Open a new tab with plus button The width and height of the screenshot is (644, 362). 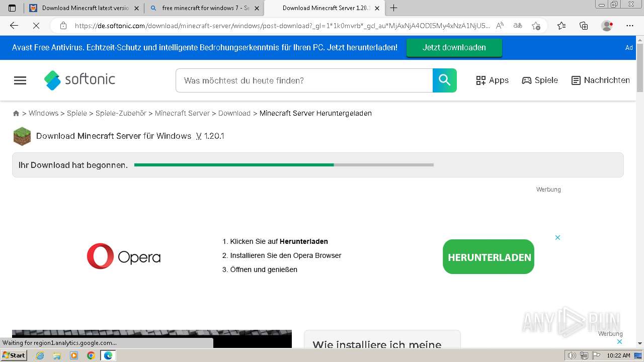(393, 8)
